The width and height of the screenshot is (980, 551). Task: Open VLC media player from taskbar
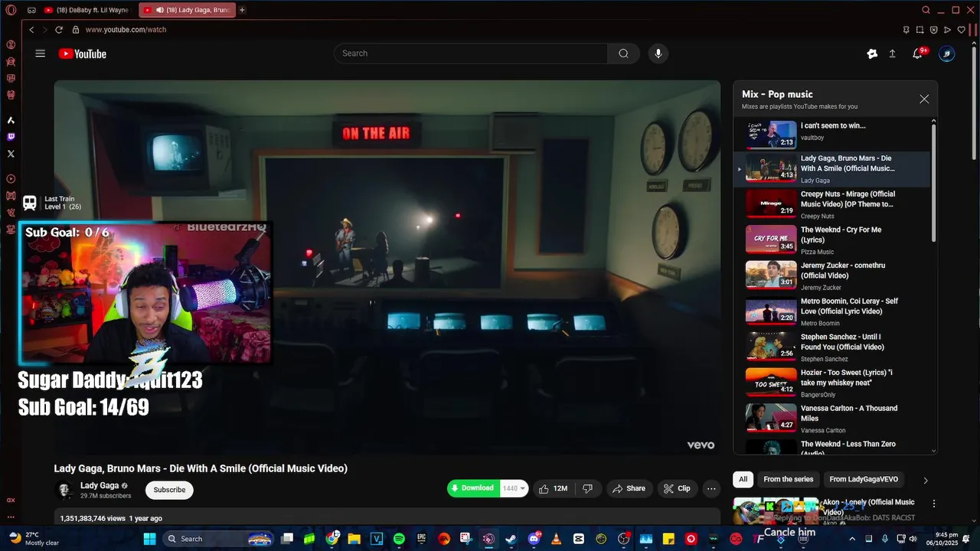[556, 539]
